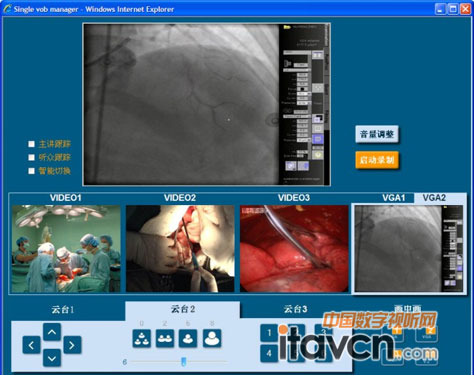Pan camera right with the right arrow
The height and width of the screenshot is (375, 474).
point(72,345)
